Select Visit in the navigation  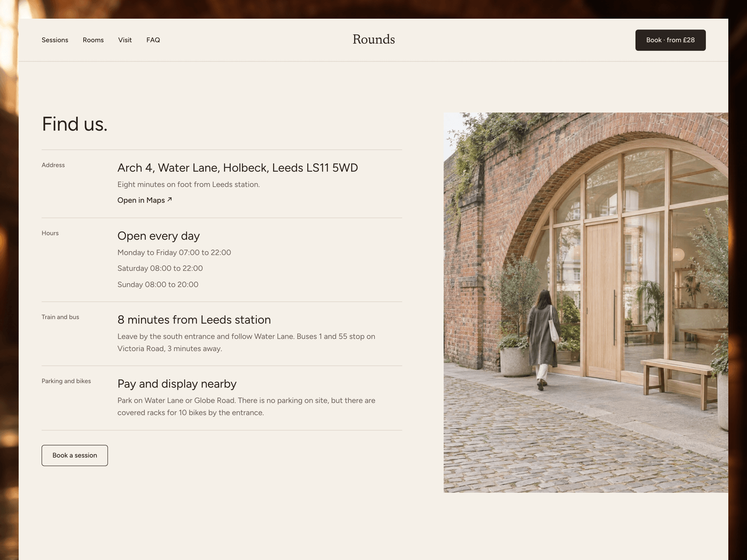125,40
